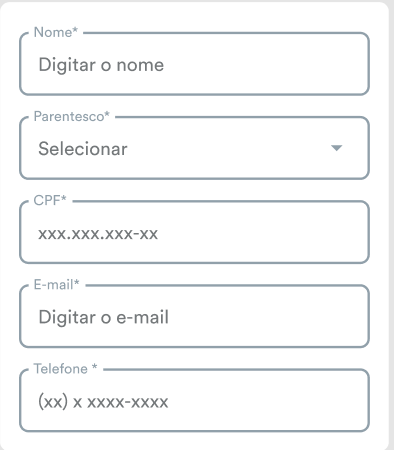Place cursor in empty area of Telefone box
Image resolution: width=394 pixels, height=450 pixels.
click(x=268, y=402)
